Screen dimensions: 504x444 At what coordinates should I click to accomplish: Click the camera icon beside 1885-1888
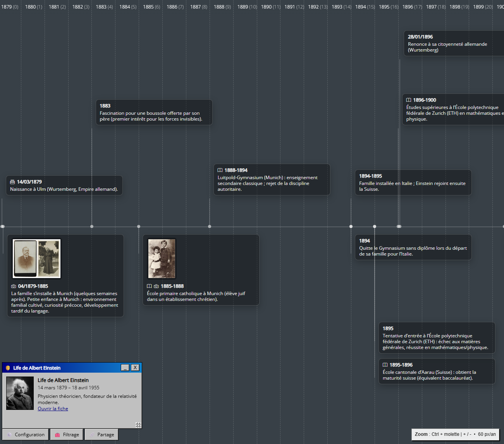pyautogui.click(x=156, y=286)
